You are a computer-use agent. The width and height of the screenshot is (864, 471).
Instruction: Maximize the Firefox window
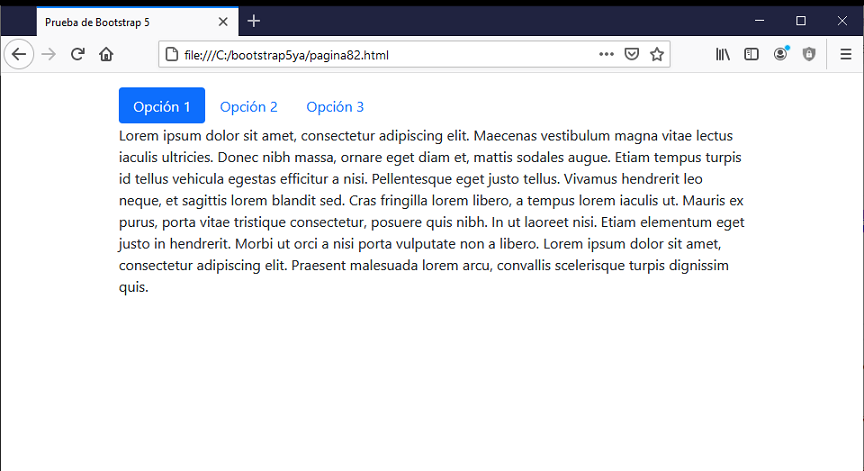801,21
